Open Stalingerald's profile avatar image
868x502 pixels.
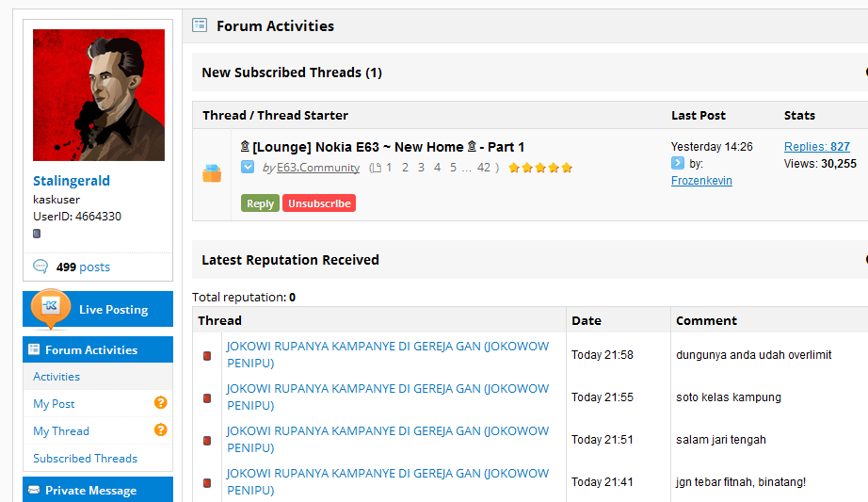point(99,95)
